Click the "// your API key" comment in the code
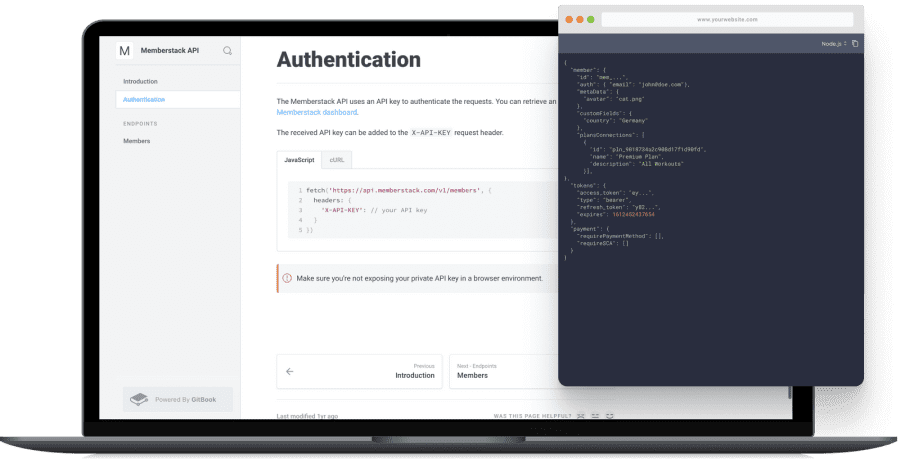 399,210
